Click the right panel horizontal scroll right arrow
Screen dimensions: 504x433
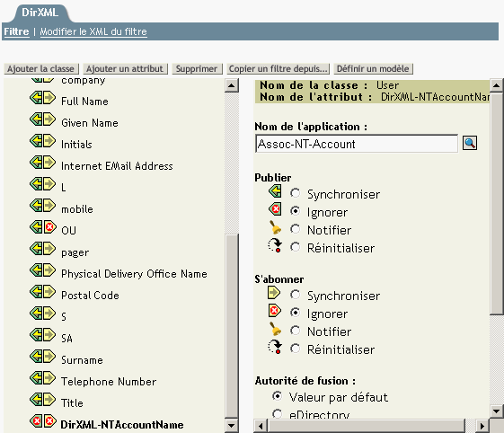coord(482,426)
